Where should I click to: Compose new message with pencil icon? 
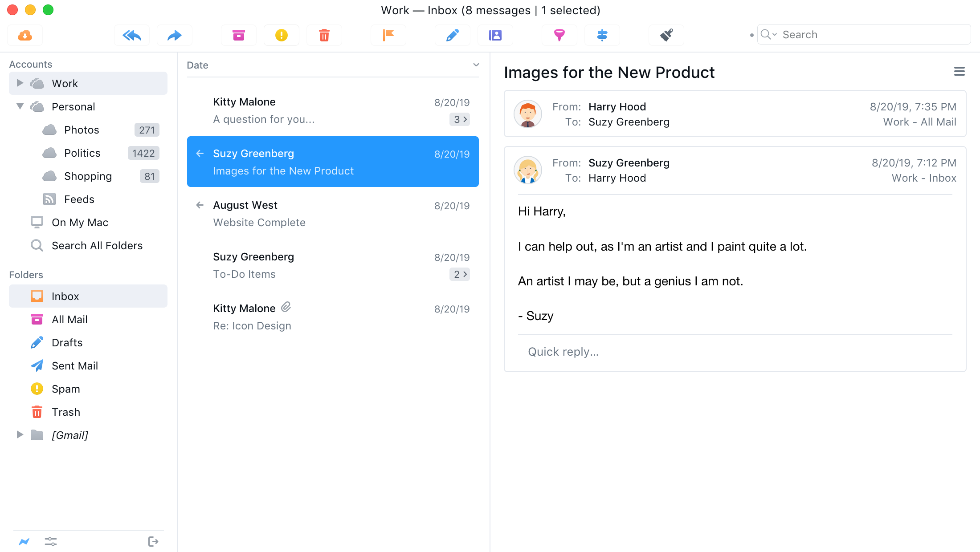(x=452, y=35)
